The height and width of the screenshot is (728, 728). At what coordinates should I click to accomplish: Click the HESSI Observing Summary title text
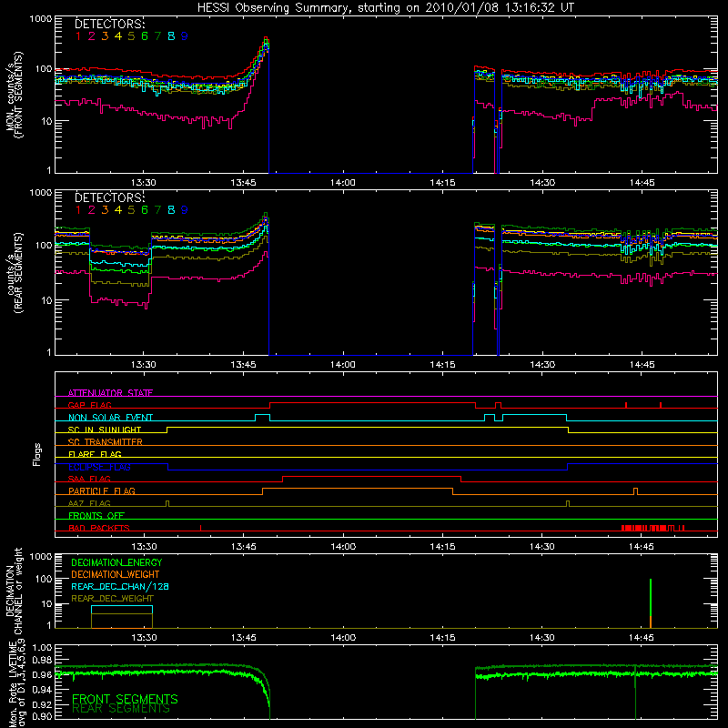(385, 8)
